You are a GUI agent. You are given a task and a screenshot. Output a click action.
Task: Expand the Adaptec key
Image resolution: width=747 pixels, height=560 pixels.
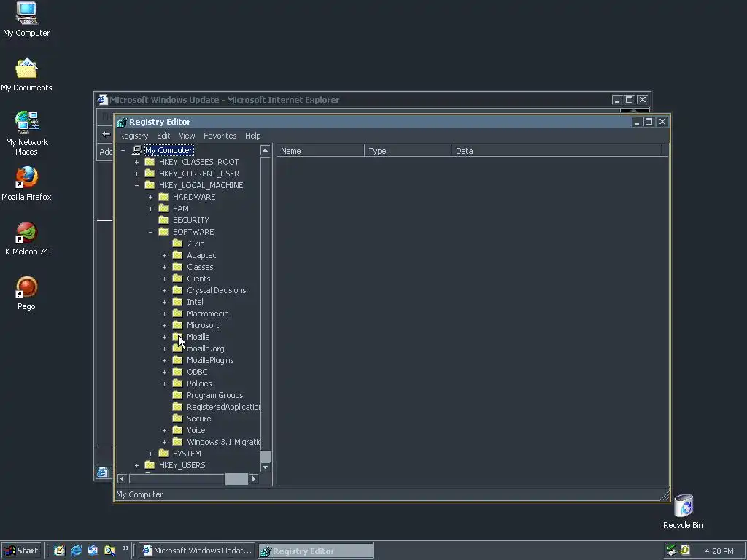coord(164,255)
